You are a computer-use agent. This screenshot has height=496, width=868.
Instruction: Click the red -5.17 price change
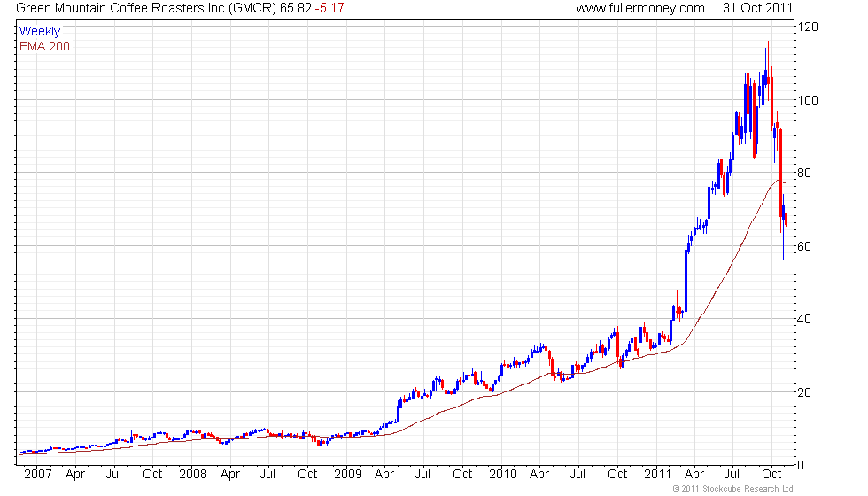click(x=329, y=8)
